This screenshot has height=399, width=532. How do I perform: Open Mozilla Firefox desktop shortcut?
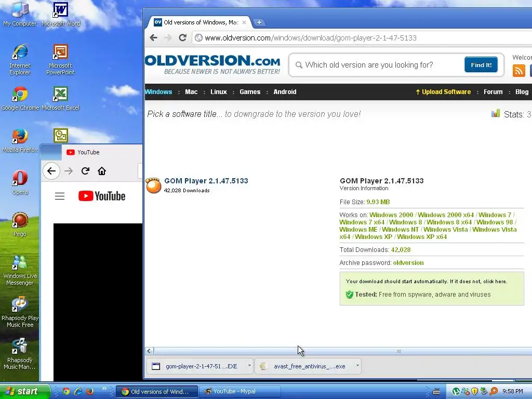pos(20,140)
